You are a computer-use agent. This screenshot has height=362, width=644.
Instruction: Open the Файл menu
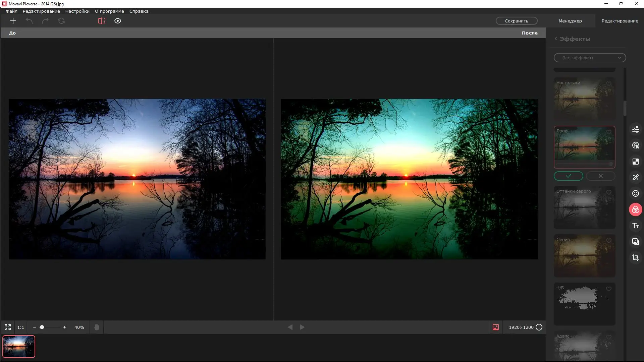click(x=11, y=11)
